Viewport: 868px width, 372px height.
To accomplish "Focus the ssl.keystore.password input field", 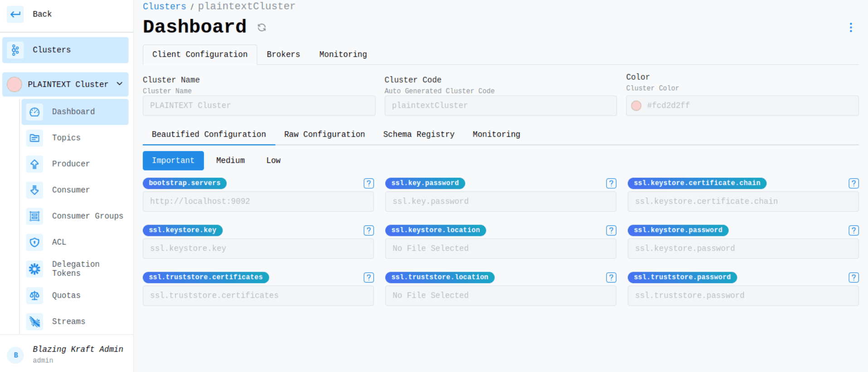I will tap(743, 249).
